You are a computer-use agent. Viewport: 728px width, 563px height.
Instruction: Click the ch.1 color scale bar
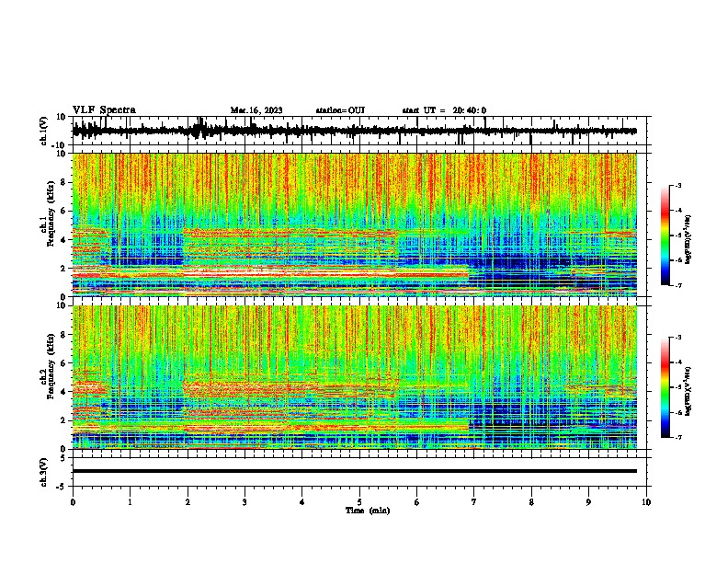[665, 236]
